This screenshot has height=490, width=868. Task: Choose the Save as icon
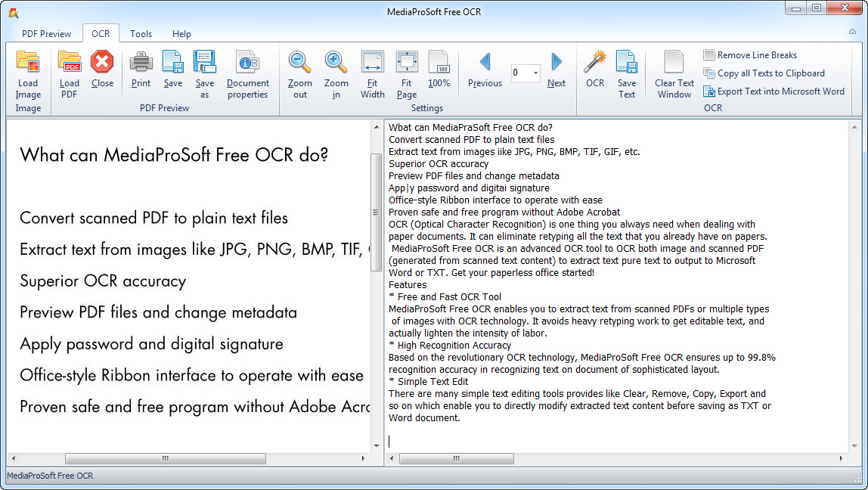[x=204, y=61]
